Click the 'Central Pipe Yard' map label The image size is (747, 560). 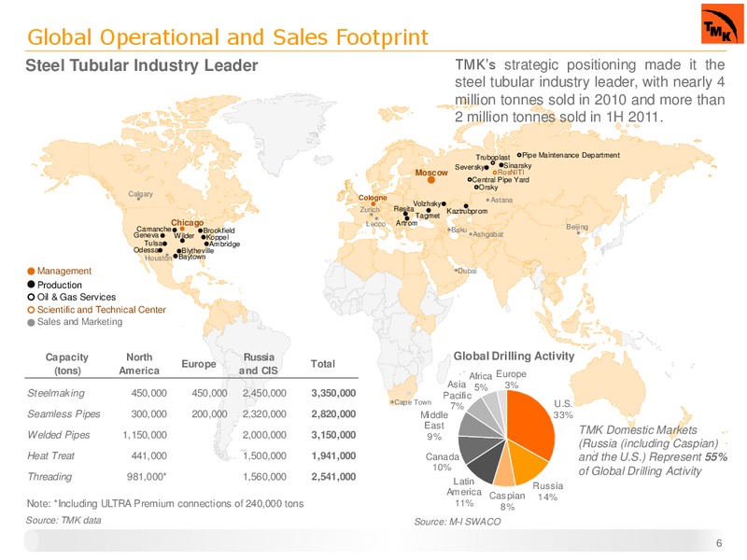pyautogui.click(x=500, y=180)
